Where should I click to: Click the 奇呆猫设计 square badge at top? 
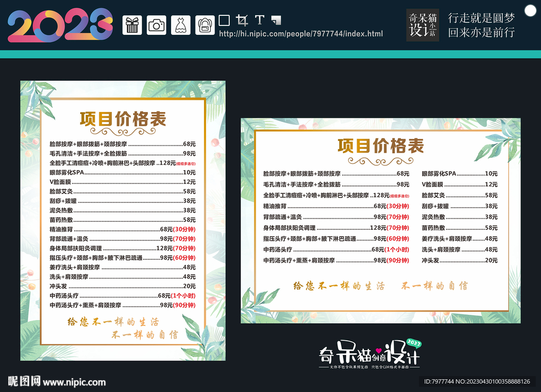point(423,25)
